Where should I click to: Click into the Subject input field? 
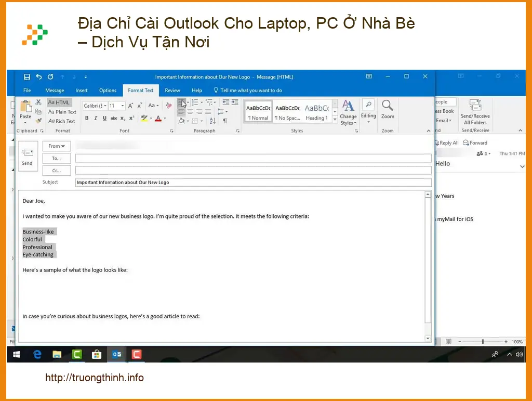click(254, 183)
